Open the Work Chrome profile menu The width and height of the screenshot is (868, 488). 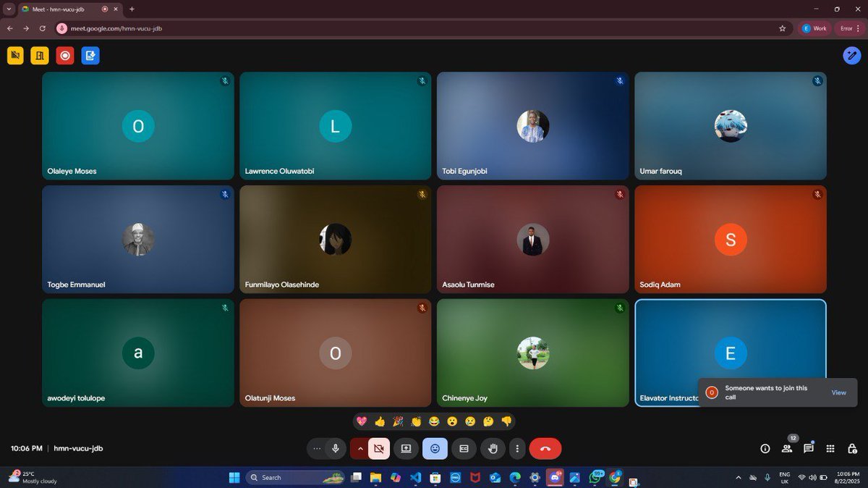(x=814, y=28)
